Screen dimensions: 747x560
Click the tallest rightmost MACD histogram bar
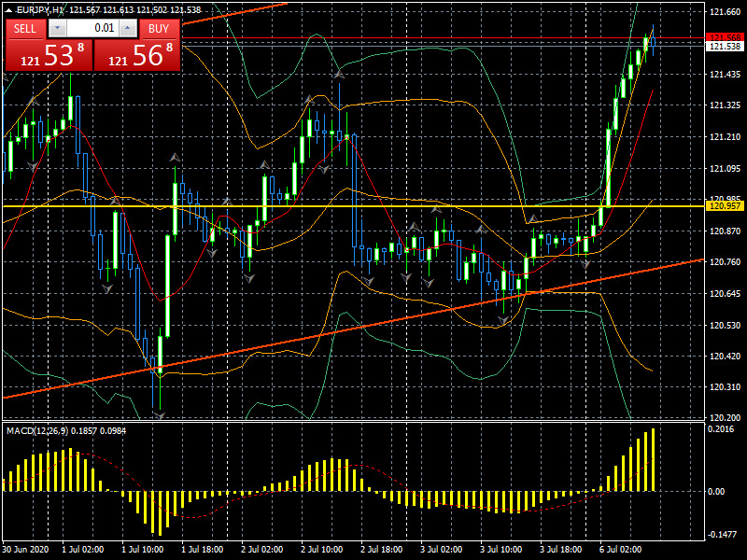pyautogui.click(x=653, y=459)
